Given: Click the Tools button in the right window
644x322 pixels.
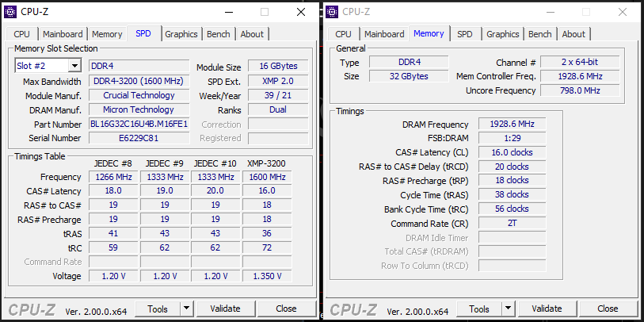Looking at the screenshot, I should 479,309.
